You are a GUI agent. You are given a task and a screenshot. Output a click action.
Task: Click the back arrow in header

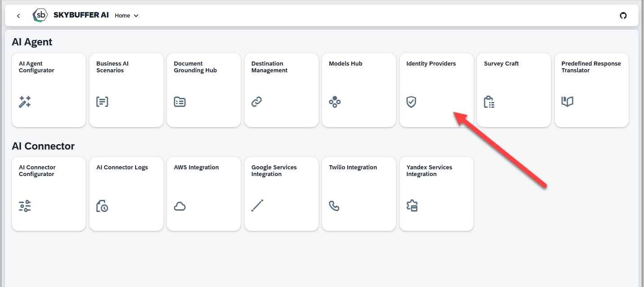18,16
